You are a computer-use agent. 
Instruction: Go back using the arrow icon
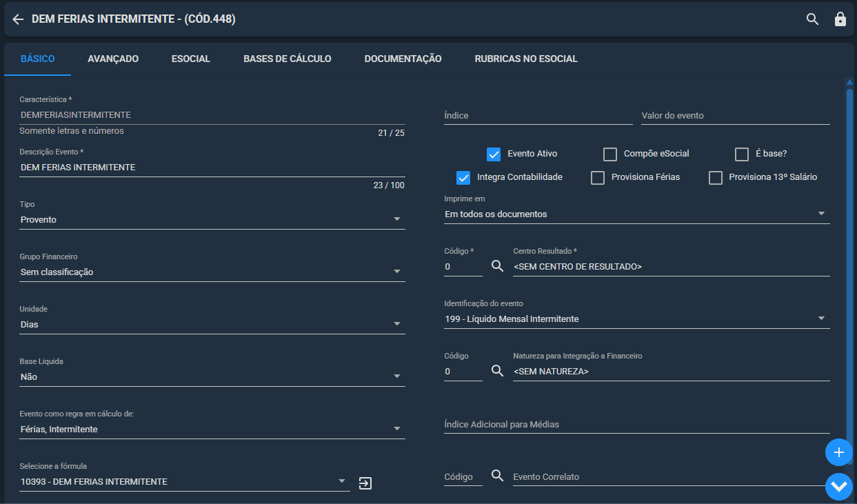click(18, 19)
